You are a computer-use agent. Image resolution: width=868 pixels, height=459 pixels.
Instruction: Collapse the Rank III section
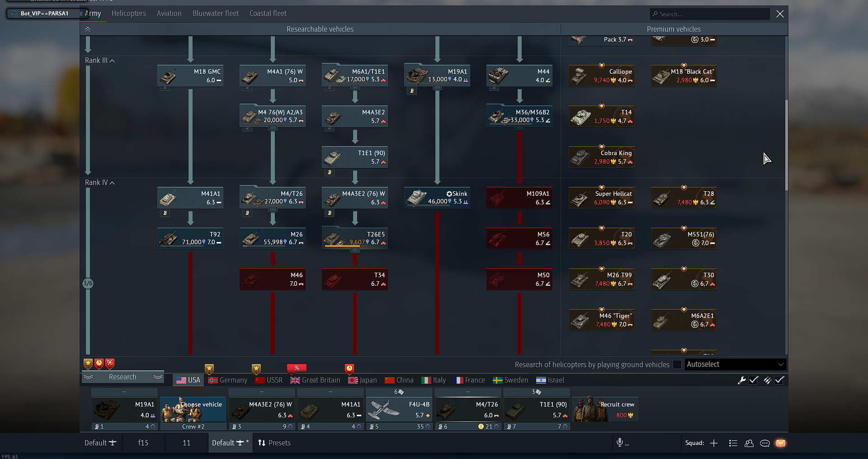(112, 60)
